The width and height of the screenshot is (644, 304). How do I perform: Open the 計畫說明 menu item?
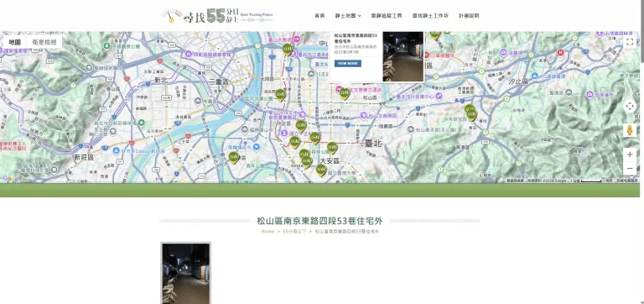(469, 16)
